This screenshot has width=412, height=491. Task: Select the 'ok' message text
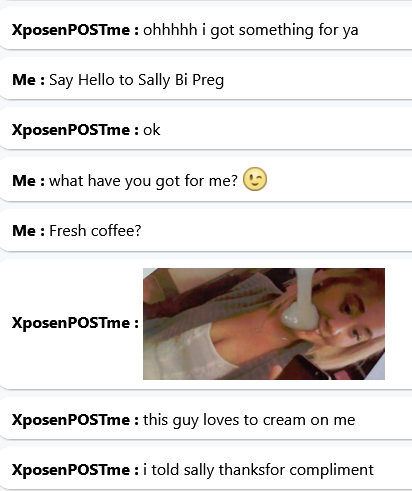[152, 130]
